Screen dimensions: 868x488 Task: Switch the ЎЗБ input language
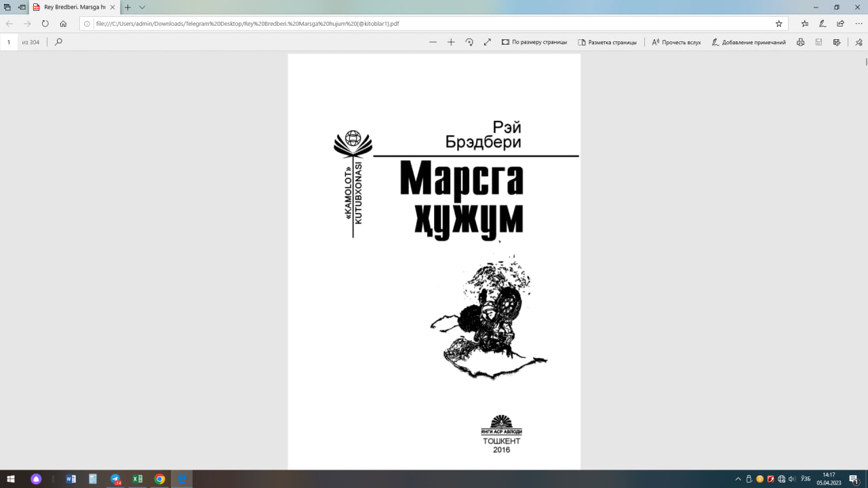point(806,479)
